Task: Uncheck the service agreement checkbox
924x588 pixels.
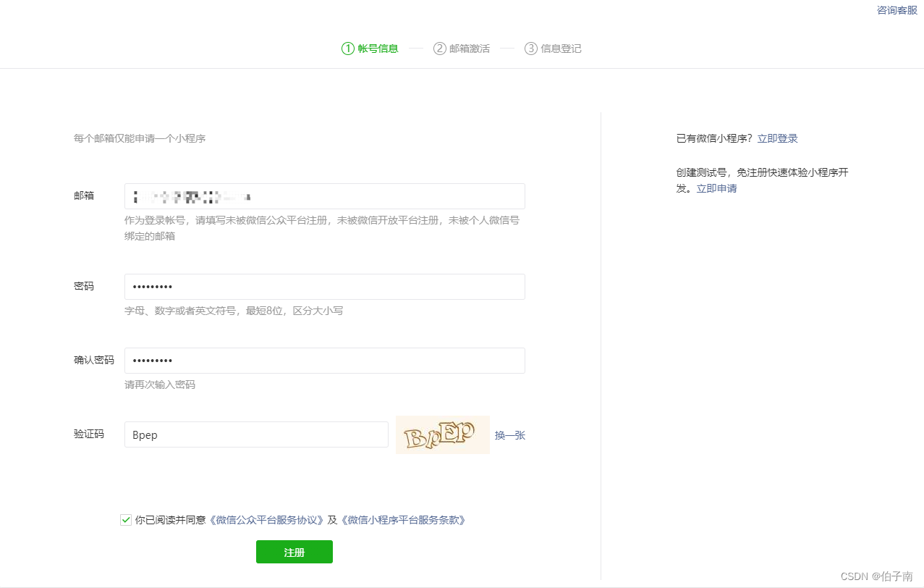Action: point(125,520)
